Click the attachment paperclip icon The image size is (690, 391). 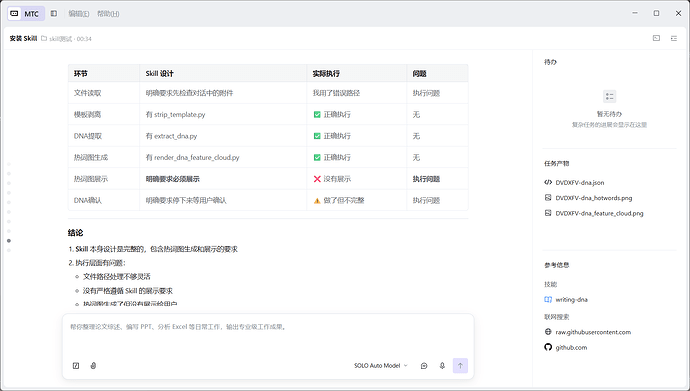[x=93, y=365]
